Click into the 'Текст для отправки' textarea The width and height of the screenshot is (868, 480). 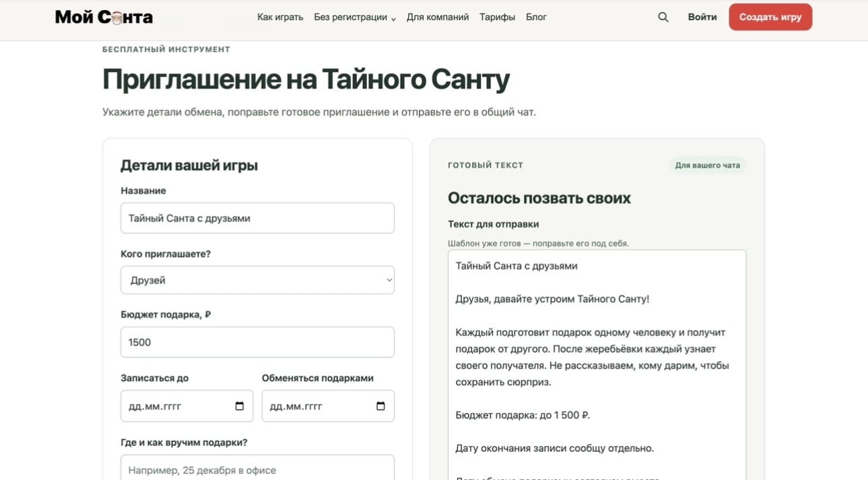[597, 365]
